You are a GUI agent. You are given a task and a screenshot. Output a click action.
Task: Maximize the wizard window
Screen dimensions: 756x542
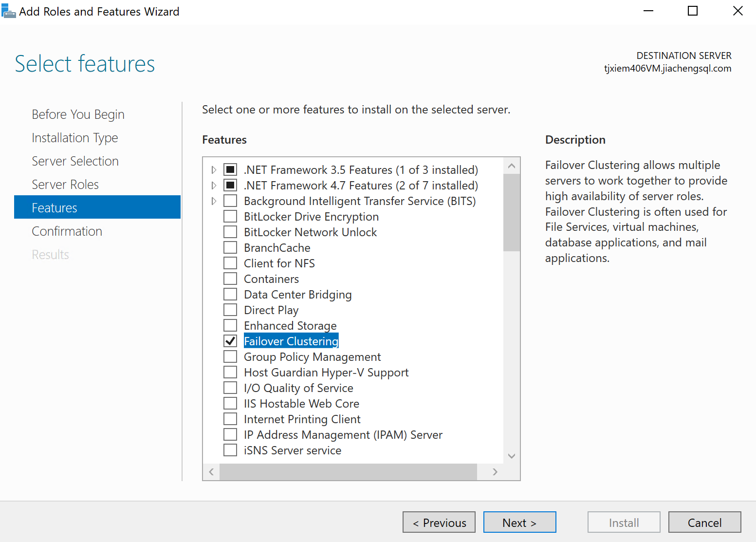(x=692, y=11)
